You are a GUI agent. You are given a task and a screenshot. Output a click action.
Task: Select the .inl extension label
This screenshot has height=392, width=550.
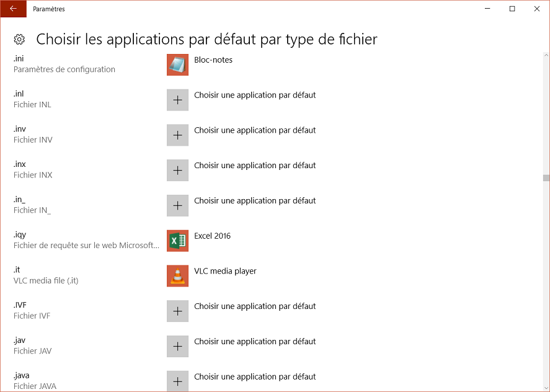(19, 94)
